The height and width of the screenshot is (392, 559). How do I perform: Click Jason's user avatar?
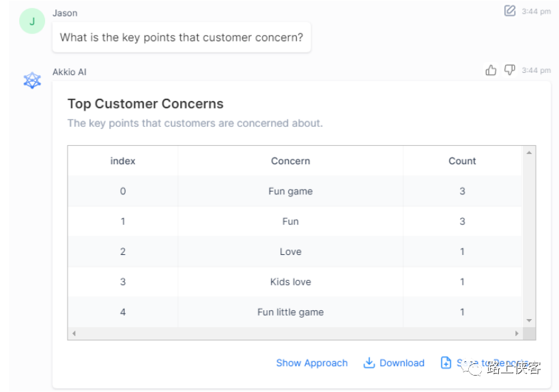(x=32, y=21)
